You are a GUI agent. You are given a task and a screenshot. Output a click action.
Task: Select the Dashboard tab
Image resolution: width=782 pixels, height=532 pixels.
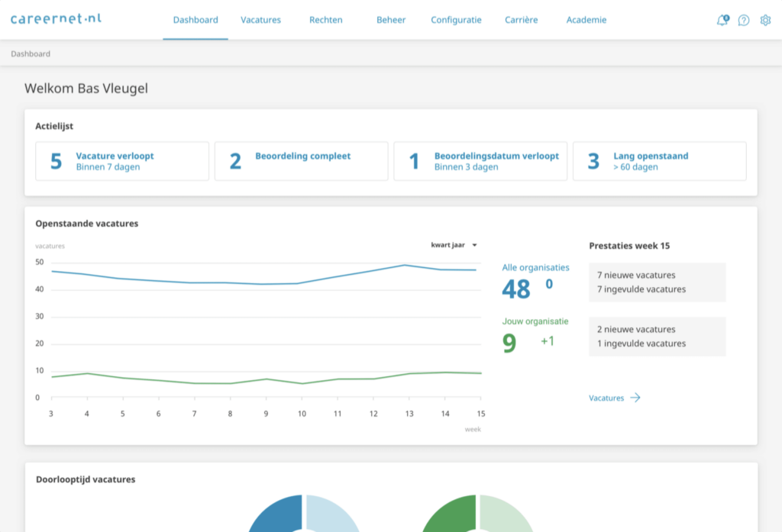coord(195,21)
